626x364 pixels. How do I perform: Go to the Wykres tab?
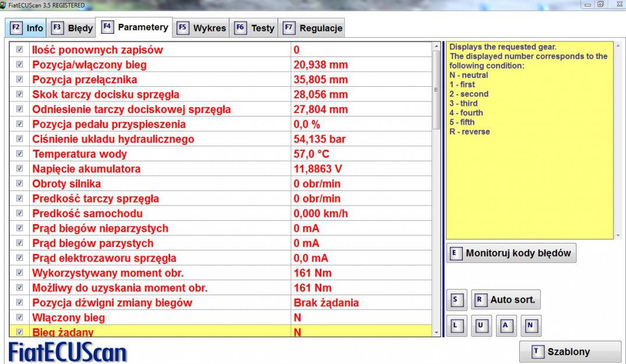[202, 28]
